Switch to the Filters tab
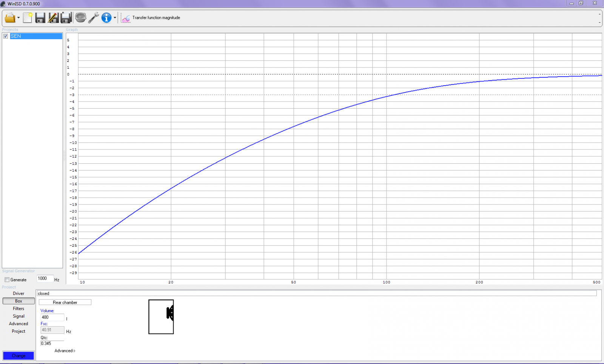This screenshot has height=364, width=604. click(x=18, y=309)
